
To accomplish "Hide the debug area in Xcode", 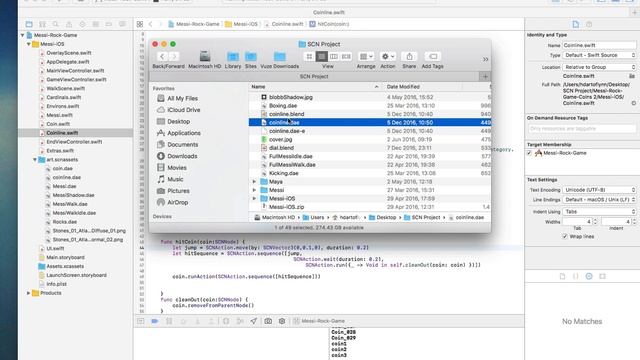I will click(x=141, y=321).
